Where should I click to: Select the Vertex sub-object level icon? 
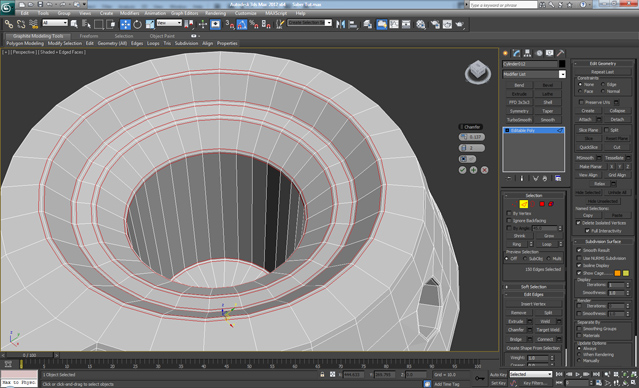coord(514,204)
